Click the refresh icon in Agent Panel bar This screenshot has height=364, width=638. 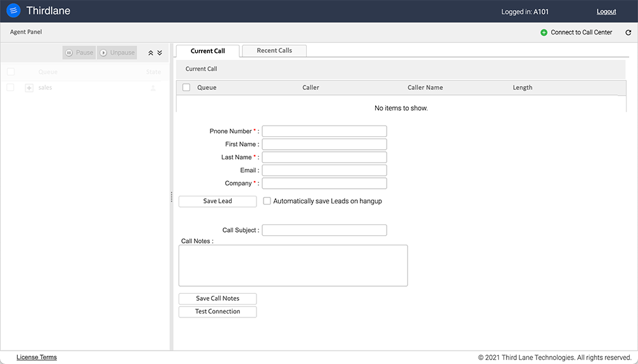(x=628, y=33)
